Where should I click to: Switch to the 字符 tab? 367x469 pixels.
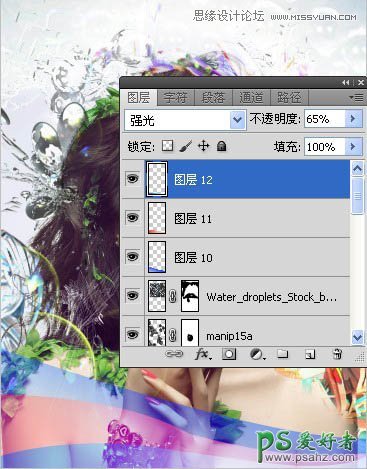(175, 98)
